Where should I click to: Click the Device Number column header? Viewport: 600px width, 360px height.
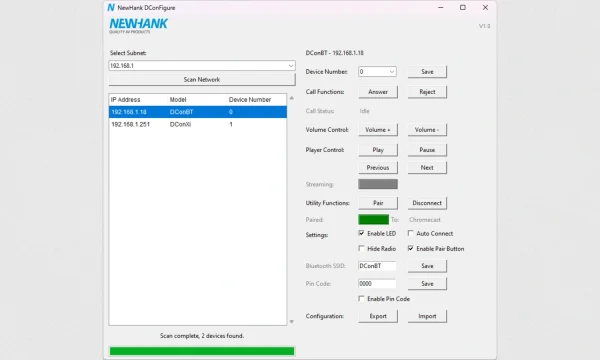pos(250,100)
